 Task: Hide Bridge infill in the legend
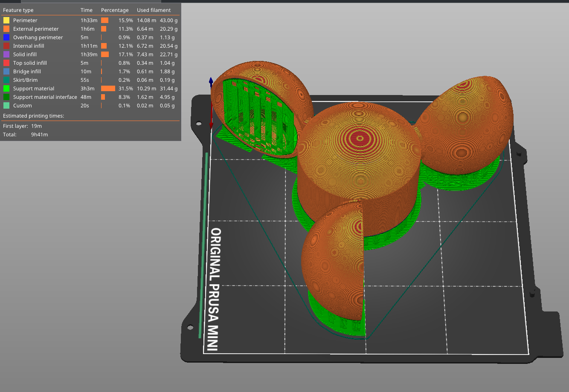point(27,72)
